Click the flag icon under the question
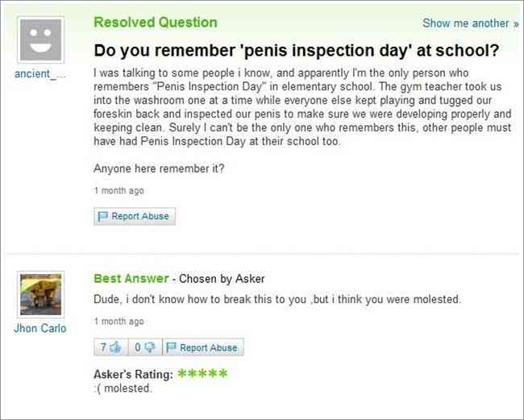Image resolution: width=524 pixels, height=420 pixels. tap(102, 216)
